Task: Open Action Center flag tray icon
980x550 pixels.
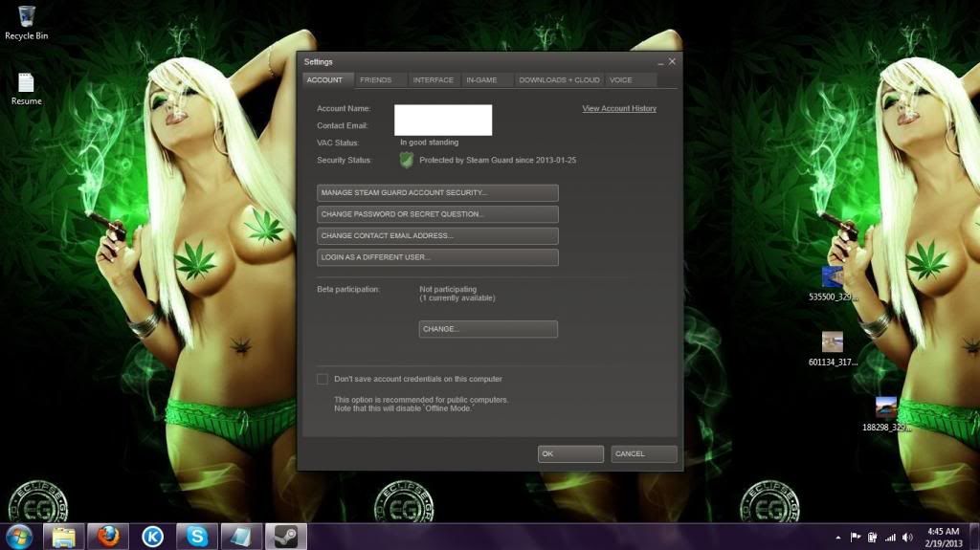Action: point(855,538)
